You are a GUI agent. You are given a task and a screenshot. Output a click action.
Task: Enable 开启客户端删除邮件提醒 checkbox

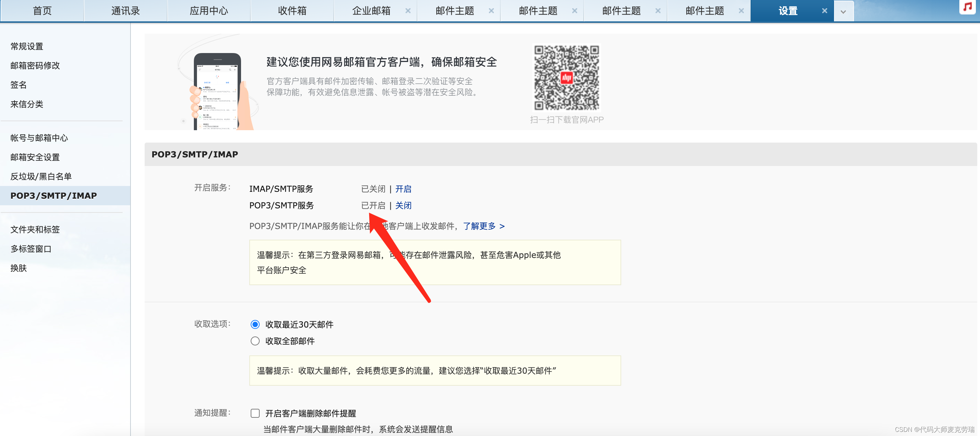255,413
